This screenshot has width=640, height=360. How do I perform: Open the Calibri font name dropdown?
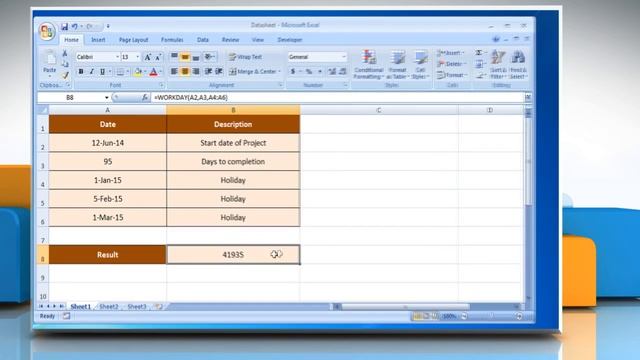point(117,57)
